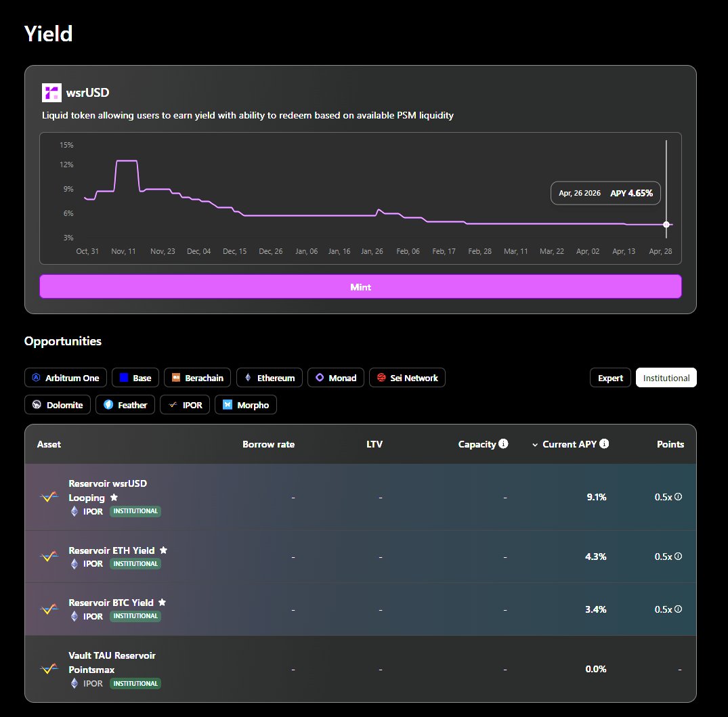Click the Jan, 26 chart axis label

pos(372,251)
